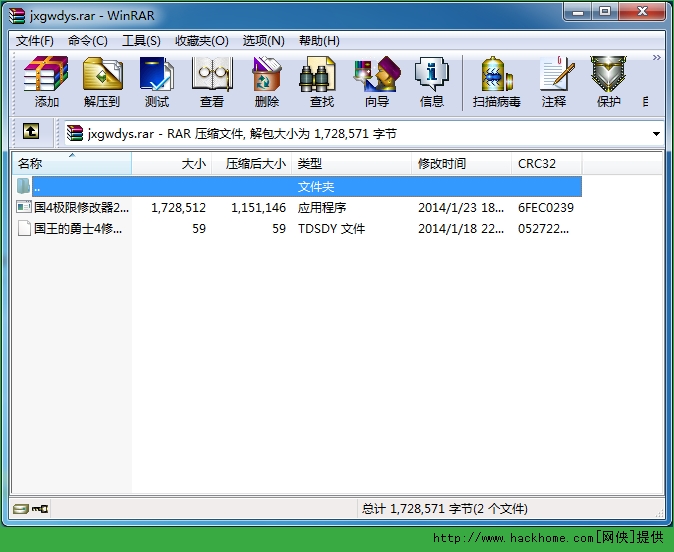
Task: Open the 工具(S) menu
Action: 141,41
